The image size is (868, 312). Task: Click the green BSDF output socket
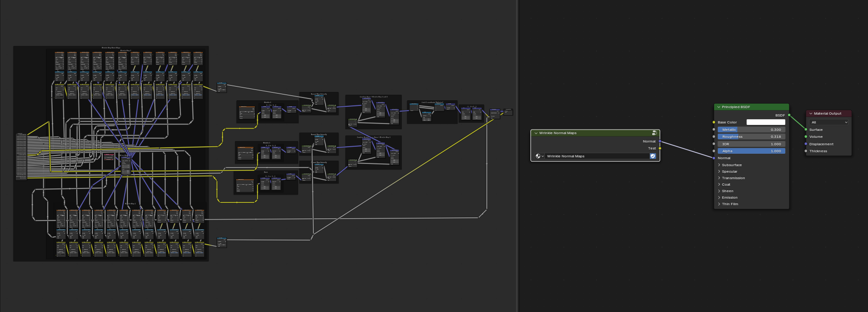pos(789,115)
